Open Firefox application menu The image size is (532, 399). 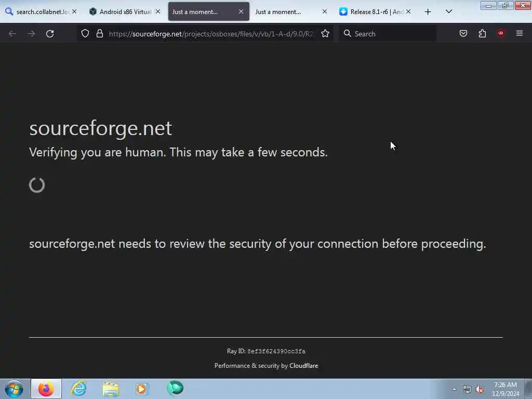(520, 33)
